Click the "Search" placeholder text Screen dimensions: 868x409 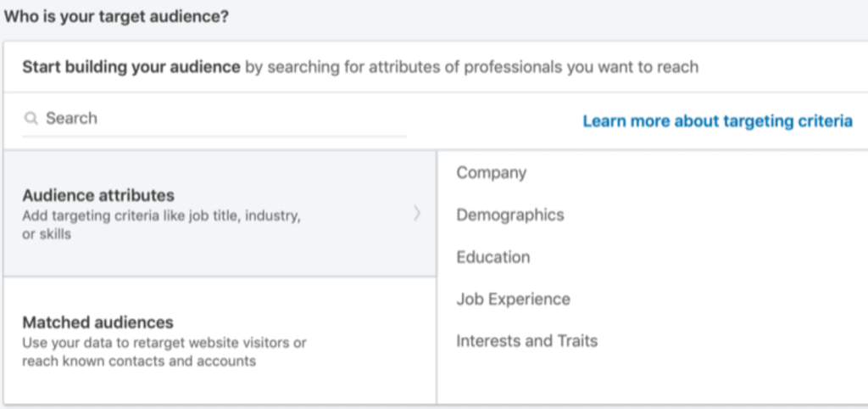click(x=71, y=118)
